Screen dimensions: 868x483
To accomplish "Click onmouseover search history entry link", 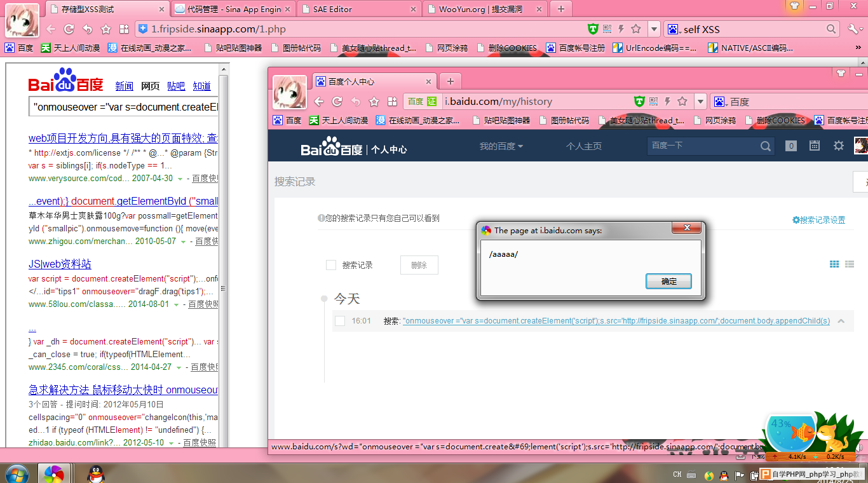I will point(616,321).
